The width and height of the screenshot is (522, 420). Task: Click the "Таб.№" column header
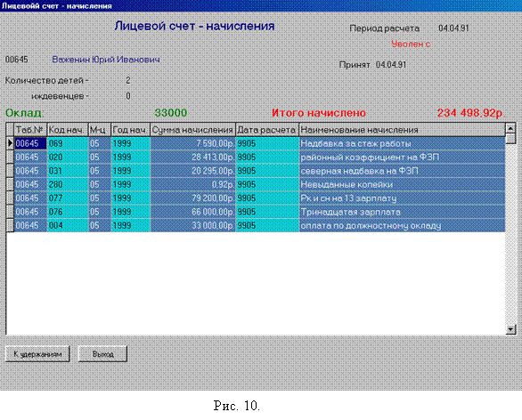click(x=30, y=130)
